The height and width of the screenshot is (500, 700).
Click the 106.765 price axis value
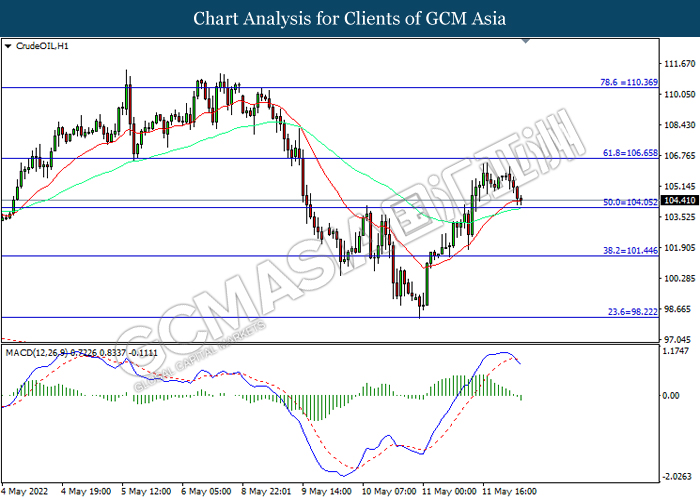680,156
